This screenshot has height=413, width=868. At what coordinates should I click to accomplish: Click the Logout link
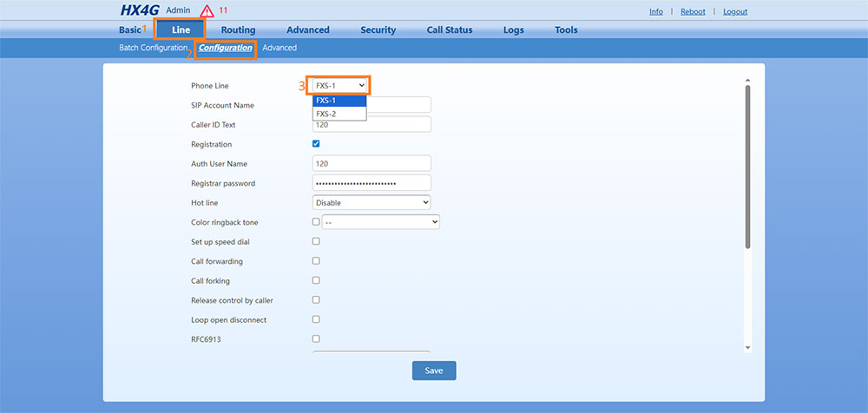click(734, 12)
